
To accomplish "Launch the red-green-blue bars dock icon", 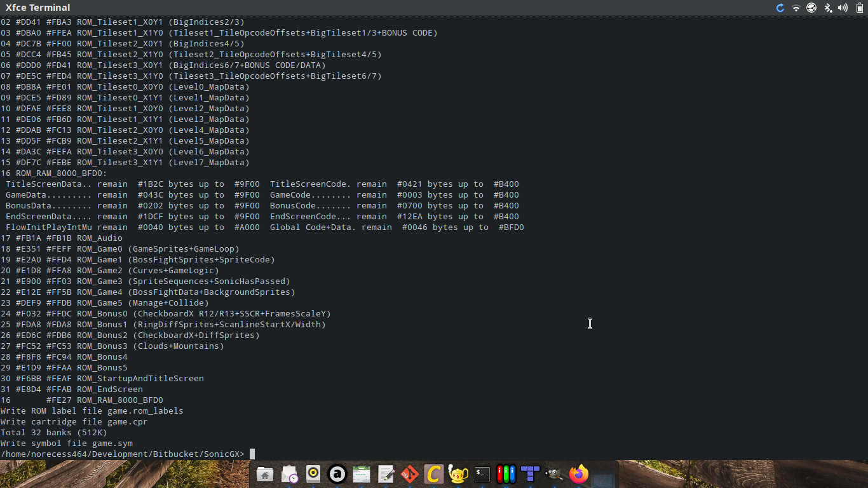I will click(506, 474).
